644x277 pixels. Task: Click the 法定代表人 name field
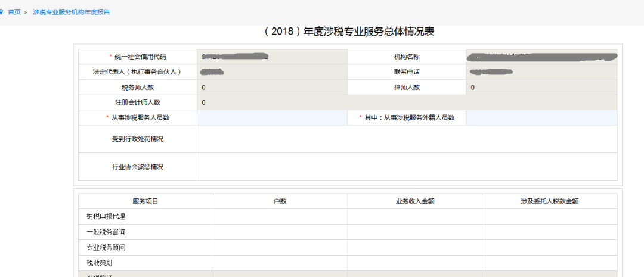(x=273, y=72)
